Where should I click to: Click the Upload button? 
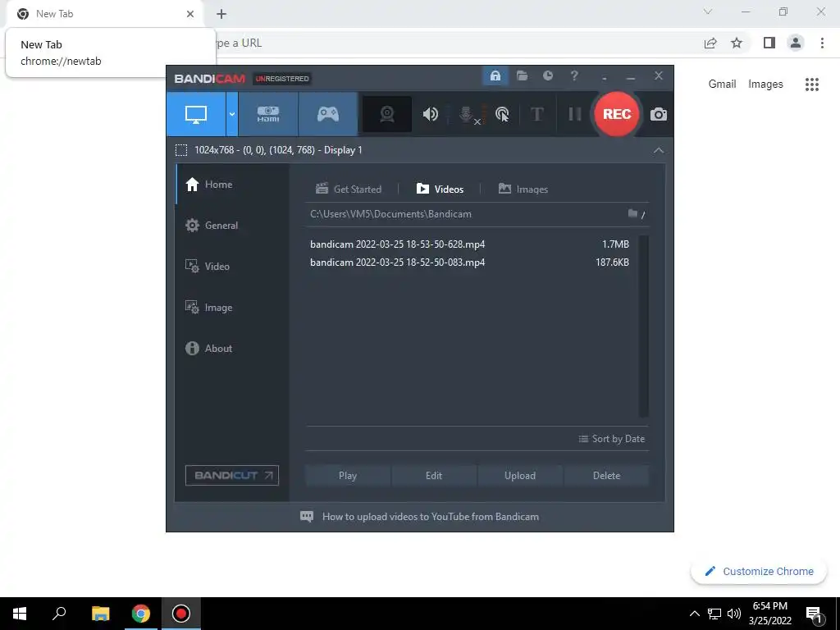[x=519, y=476]
